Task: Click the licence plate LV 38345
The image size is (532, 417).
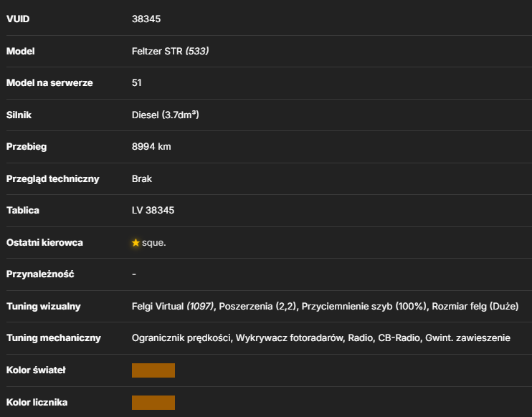Action: pos(153,211)
